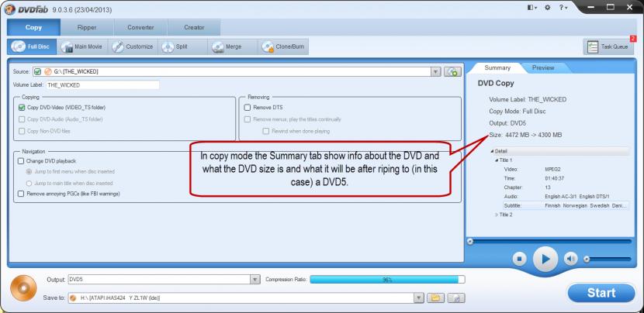Click the ISO image output icon
Image resolution: width=644 pixels, height=313 pixels.
[x=456, y=298]
